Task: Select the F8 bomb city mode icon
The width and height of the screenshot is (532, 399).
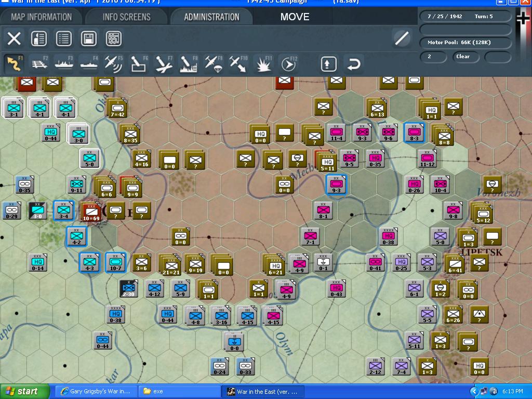Action: tap(189, 64)
